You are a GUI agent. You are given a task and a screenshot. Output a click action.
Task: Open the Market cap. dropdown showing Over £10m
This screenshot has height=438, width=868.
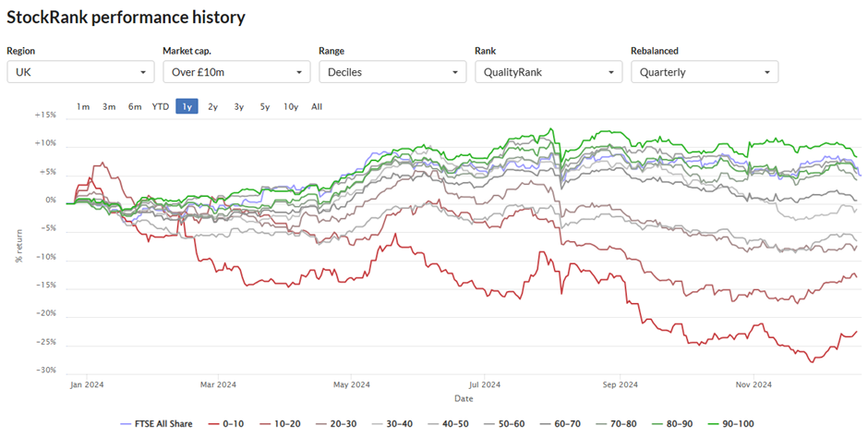pyautogui.click(x=236, y=72)
